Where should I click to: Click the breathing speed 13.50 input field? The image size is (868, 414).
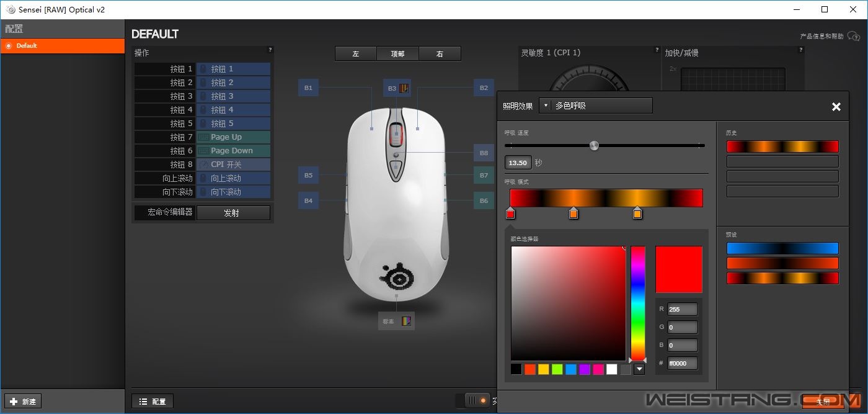[x=518, y=163]
